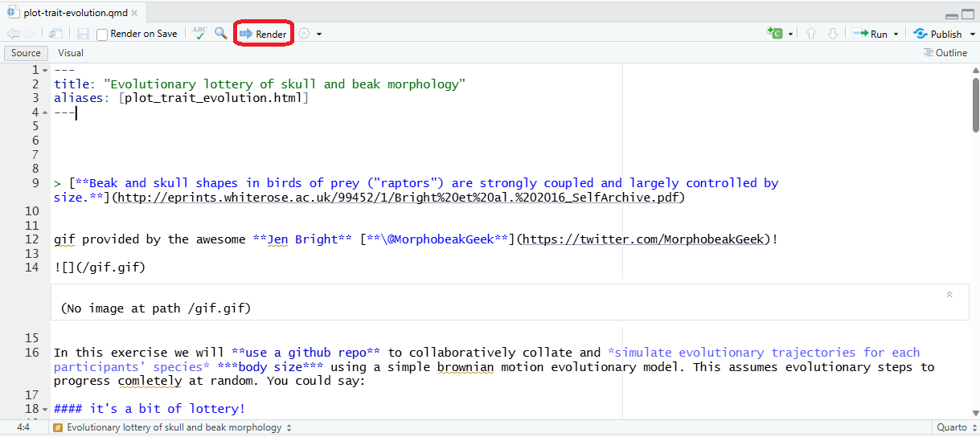
Task: Open the render options gear
Action: pyautogui.click(x=304, y=34)
